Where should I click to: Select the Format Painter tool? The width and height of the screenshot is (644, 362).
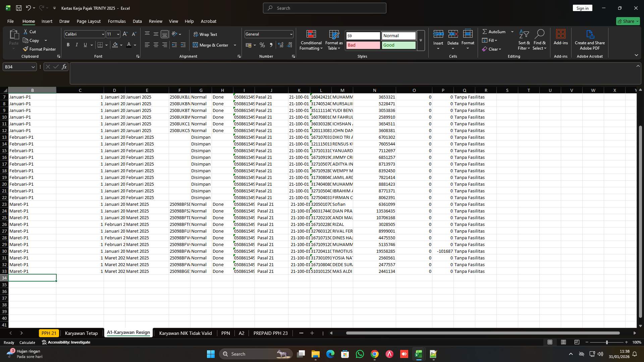pos(39,49)
